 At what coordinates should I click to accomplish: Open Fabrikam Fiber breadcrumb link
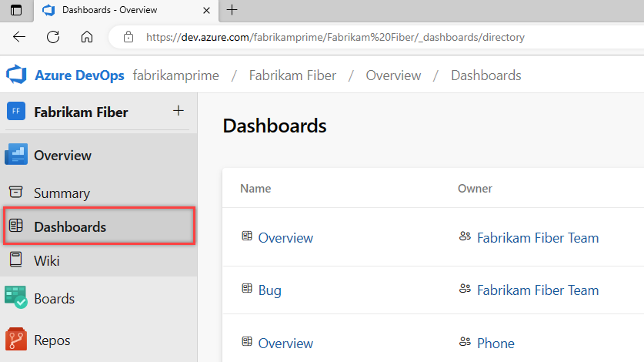pos(292,75)
